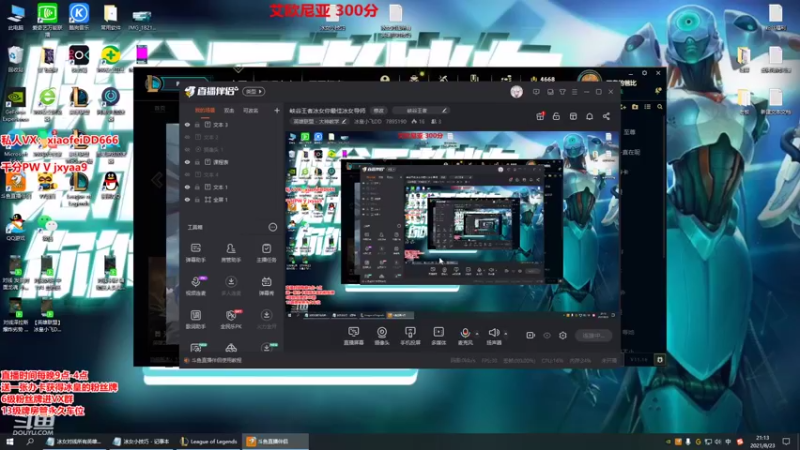Add a 多媒体 multimedia source
Image resolution: width=800 pixels, height=450 pixels.
pyautogui.click(x=438, y=336)
